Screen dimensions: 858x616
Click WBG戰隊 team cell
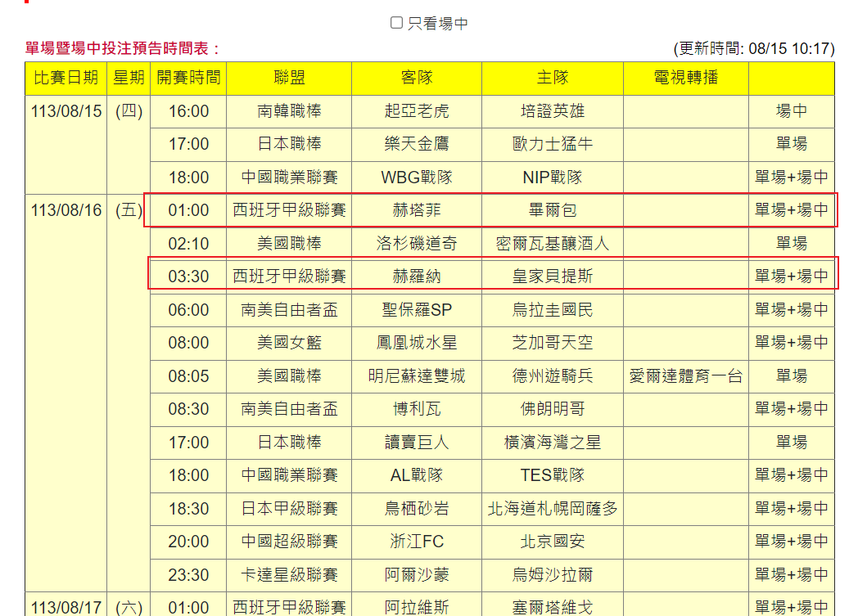pyautogui.click(x=417, y=178)
